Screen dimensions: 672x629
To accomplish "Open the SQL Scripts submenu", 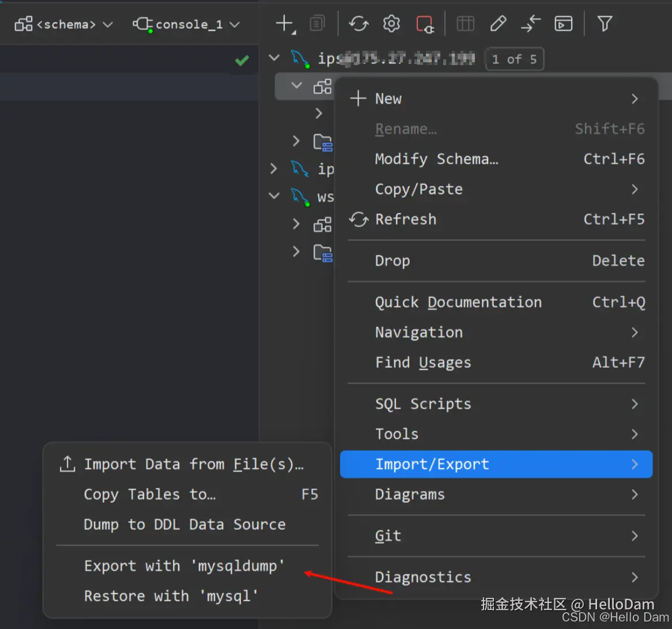I will coord(496,404).
